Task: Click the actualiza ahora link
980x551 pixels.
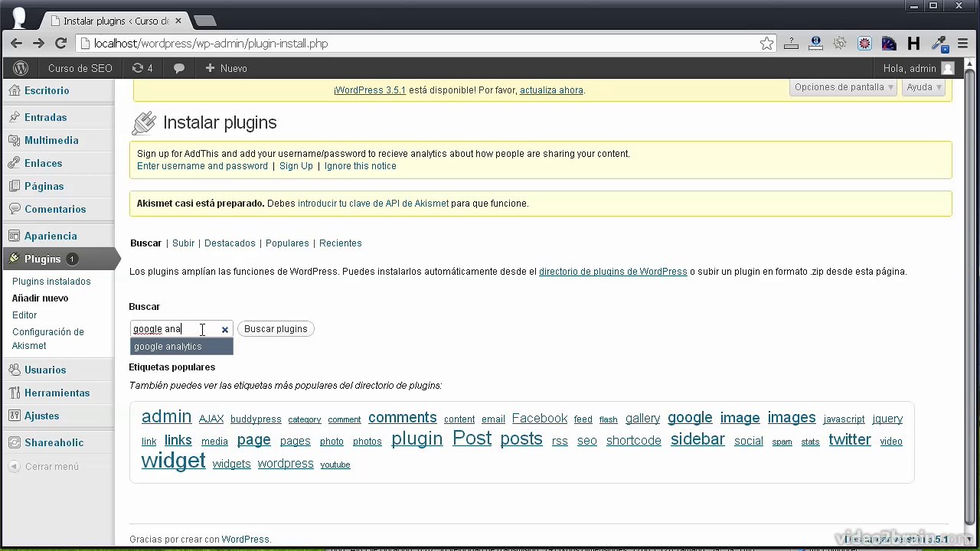Action: pyautogui.click(x=551, y=90)
